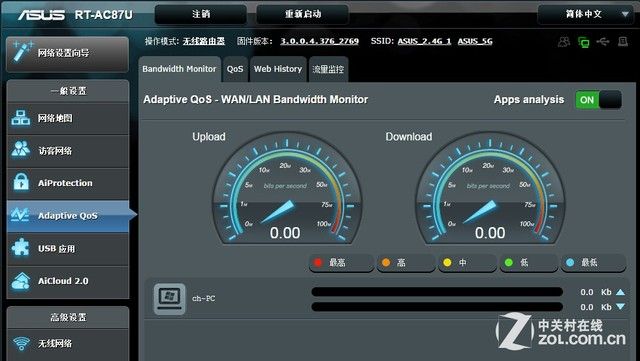Select Adaptive QoS in sidebar menu
Image resolution: width=640 pixels, height=361 pixels.
[x=68, y=215]
